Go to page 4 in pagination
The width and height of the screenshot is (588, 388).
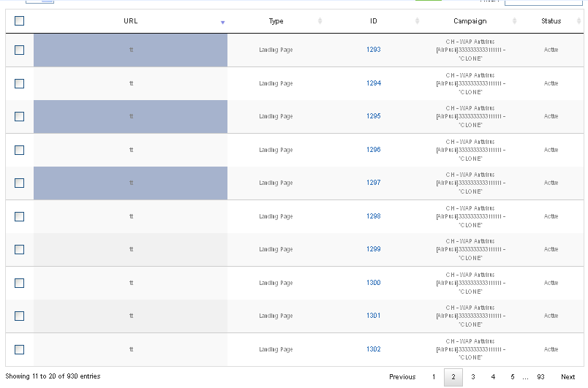[x=493, y=377]
